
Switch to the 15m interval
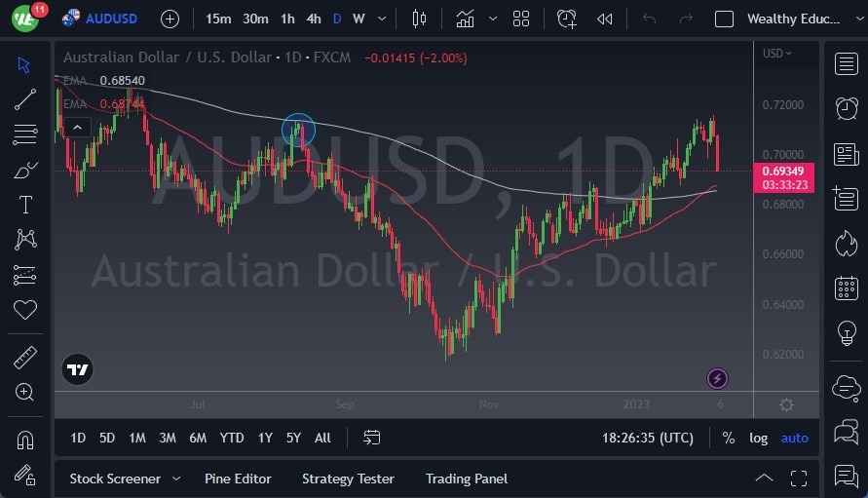click(x=218, y=19)
